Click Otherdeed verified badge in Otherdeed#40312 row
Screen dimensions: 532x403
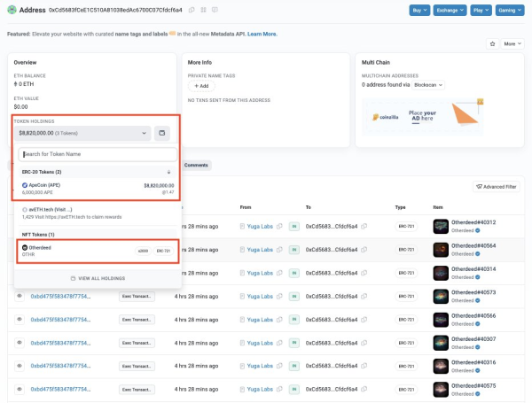click(477, 230)
